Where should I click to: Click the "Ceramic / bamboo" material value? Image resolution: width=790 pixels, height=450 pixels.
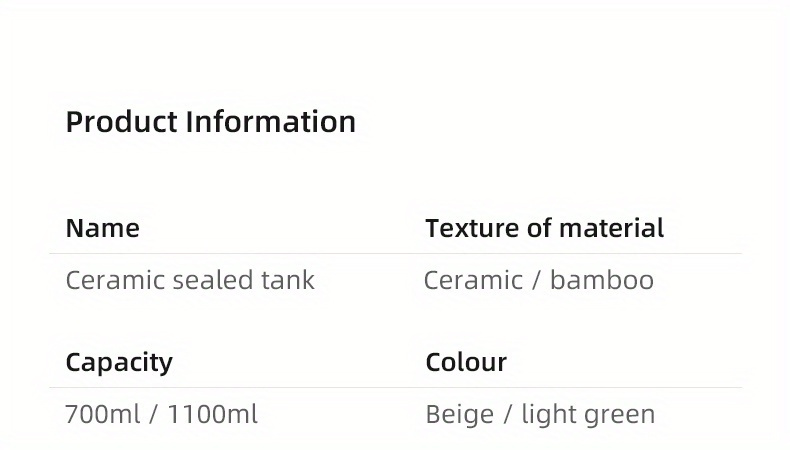538,280
